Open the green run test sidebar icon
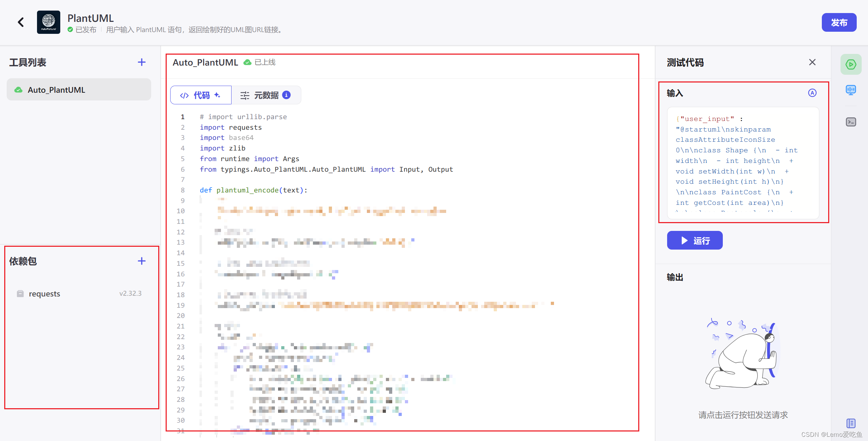This screenshot has width=868, height=441. (851, 65)
